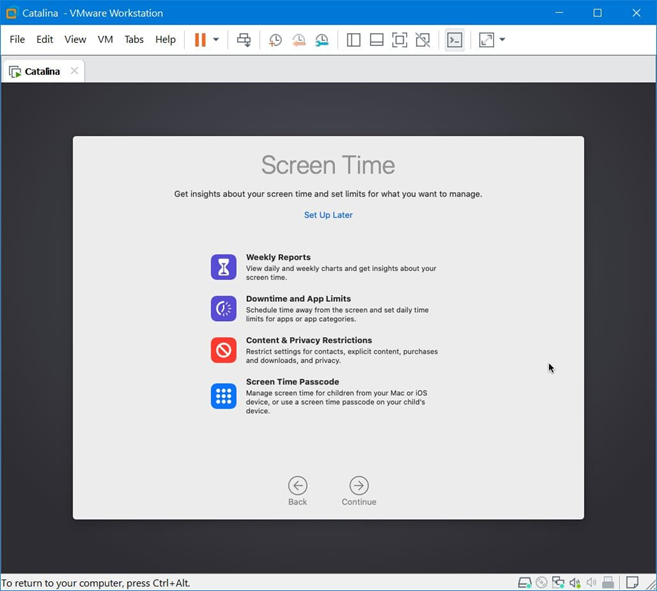Click the VMware Workstation title bar icon

click(x=11, y=13)
